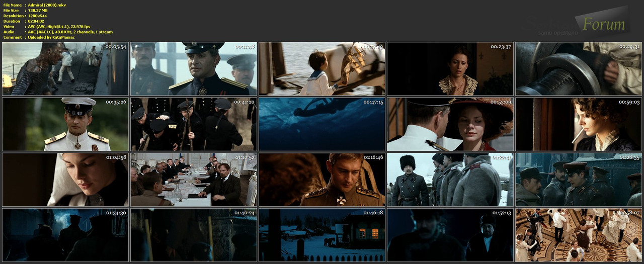Click the file name 'Admiral (2008).mkv'
The height and width of the screenshot is (264, 644).
(47, 5)
